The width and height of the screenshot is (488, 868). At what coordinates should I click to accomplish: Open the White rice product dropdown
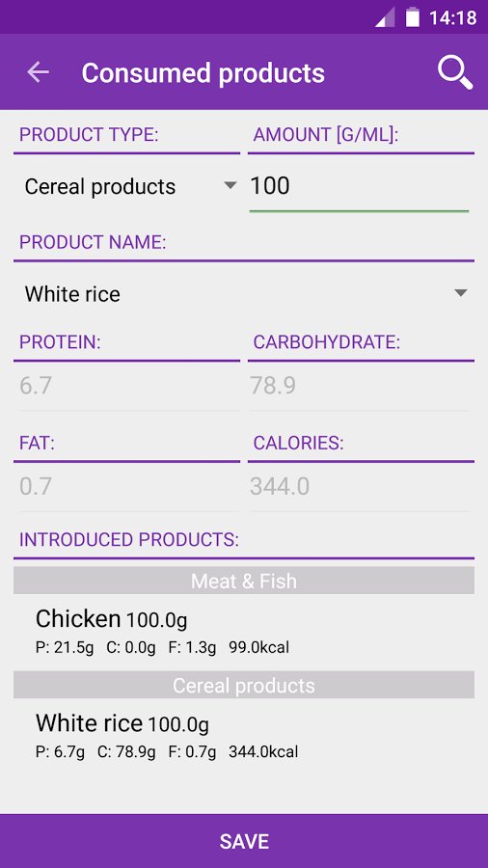[x=244, y=293]
